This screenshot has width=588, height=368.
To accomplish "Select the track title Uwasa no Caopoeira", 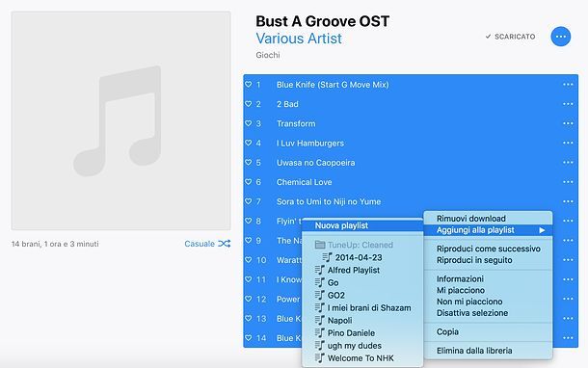I will (316, 163).
